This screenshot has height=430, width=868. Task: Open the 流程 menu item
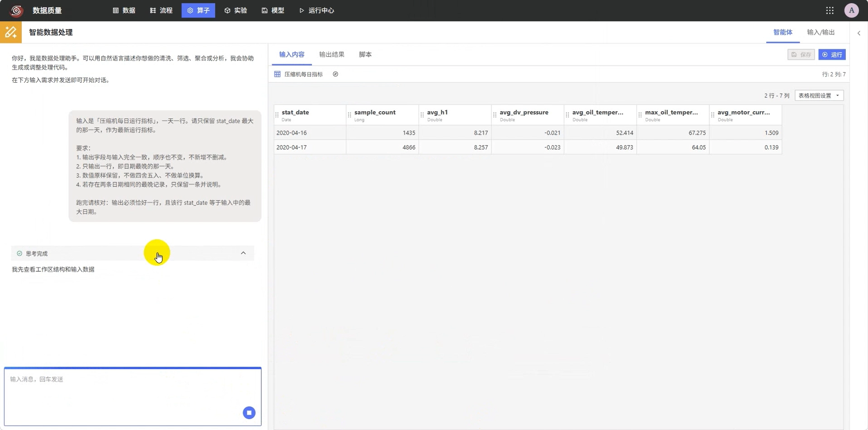click(161, 10)
